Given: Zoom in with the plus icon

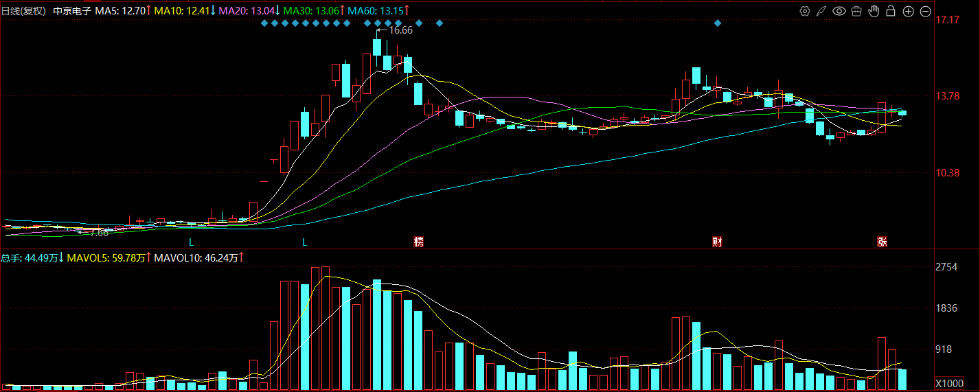Looking at the screenshot, I should click(x=908, y=11).
